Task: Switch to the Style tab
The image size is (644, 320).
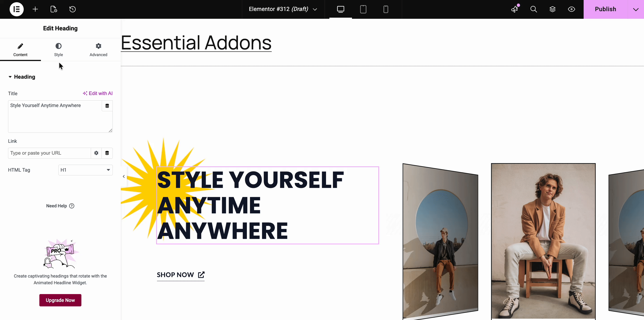Action: 58,49
